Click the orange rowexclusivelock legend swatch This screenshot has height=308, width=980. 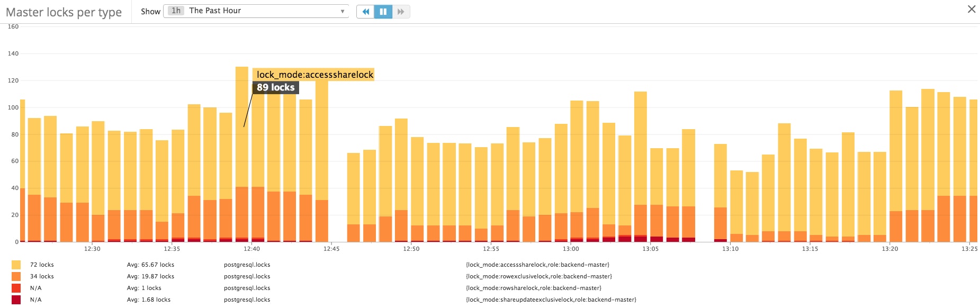(16, 276)
